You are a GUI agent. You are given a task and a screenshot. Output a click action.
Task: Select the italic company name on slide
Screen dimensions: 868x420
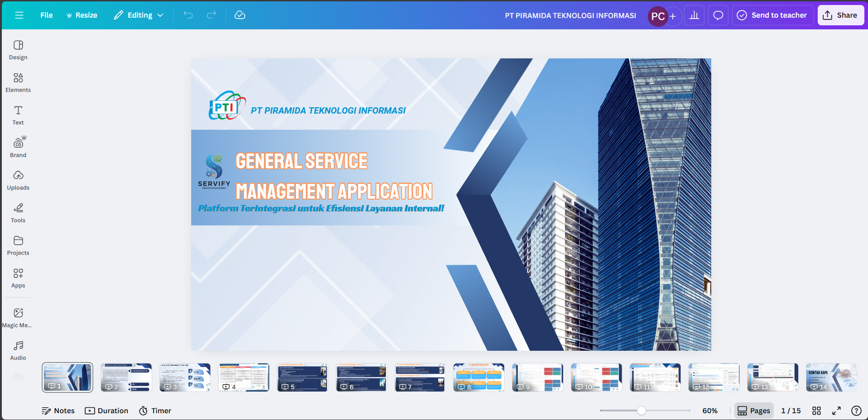pyautogui.click(x=328, y=110)
